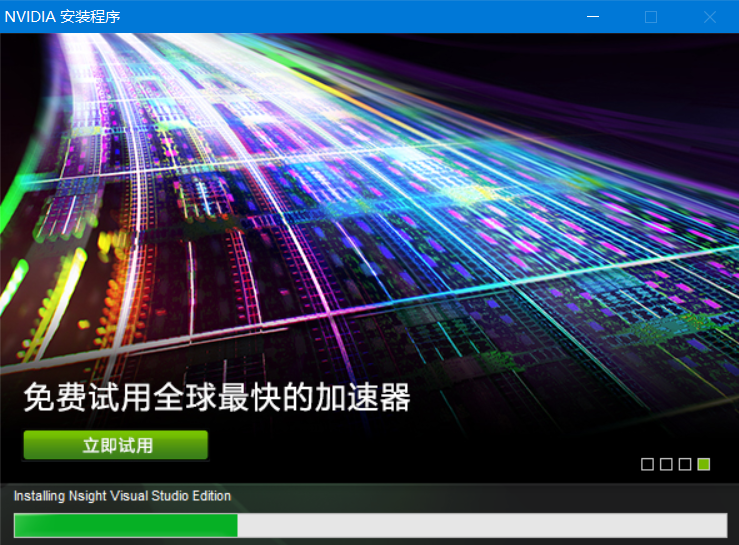
Task: Click the green 立即试用 button
Action: point(115,445)
